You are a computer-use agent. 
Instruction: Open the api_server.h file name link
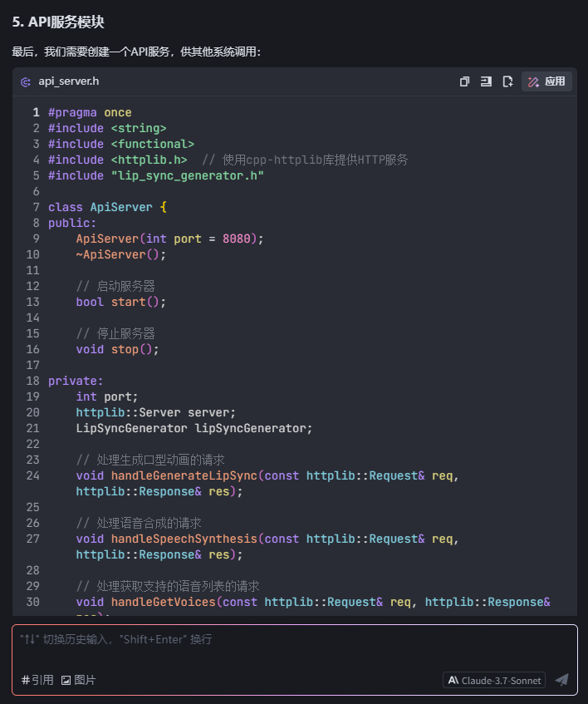[69, 81]
